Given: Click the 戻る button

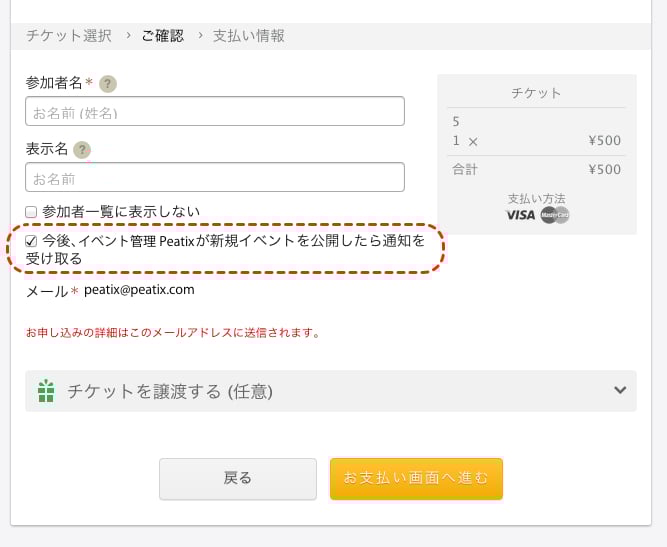Looking at the screenshot, I should pyautogui.click(x=238, y=479).
